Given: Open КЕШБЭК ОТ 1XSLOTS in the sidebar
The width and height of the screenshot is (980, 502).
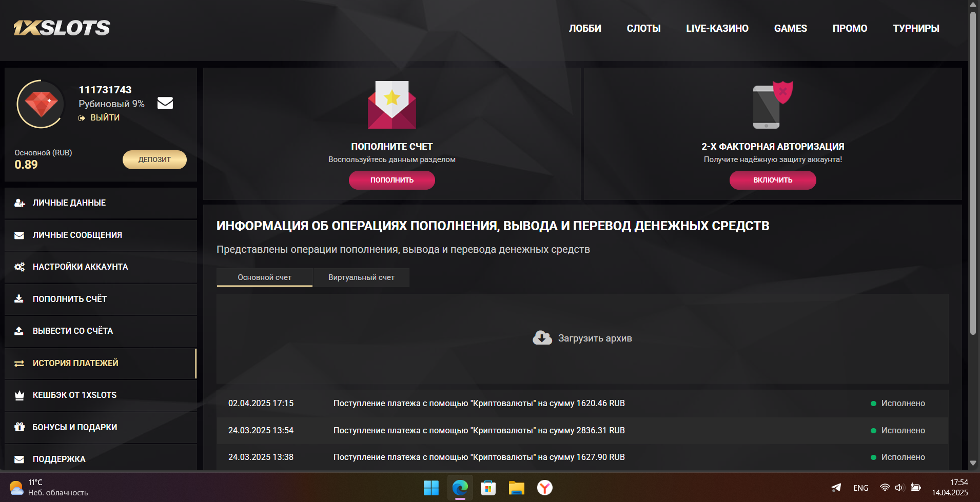Looking at the screenshot, I should pos(101,395).
